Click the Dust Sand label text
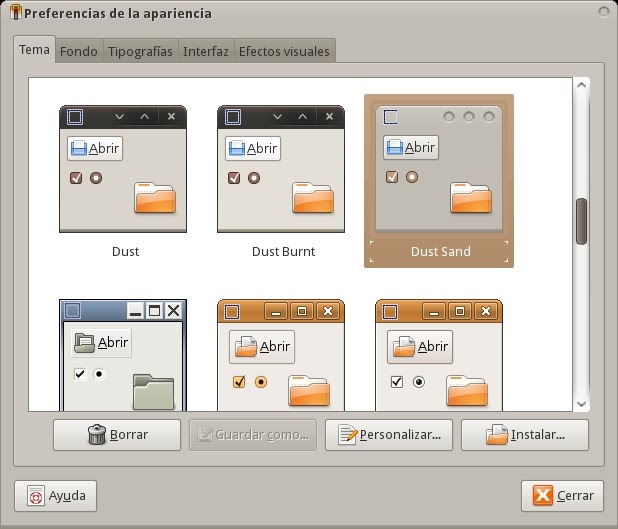The width and height of the screenshot is (618, 529). (441, 251)
